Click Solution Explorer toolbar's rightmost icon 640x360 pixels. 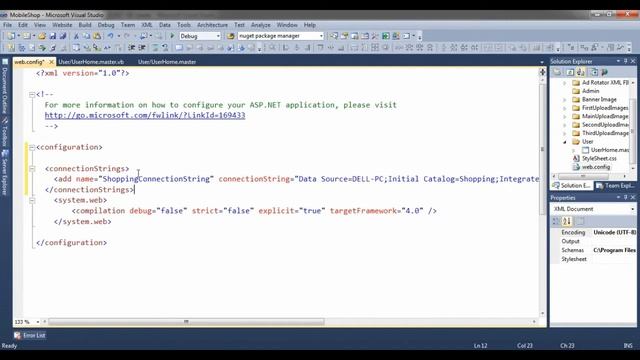click(x=604, y=72)
